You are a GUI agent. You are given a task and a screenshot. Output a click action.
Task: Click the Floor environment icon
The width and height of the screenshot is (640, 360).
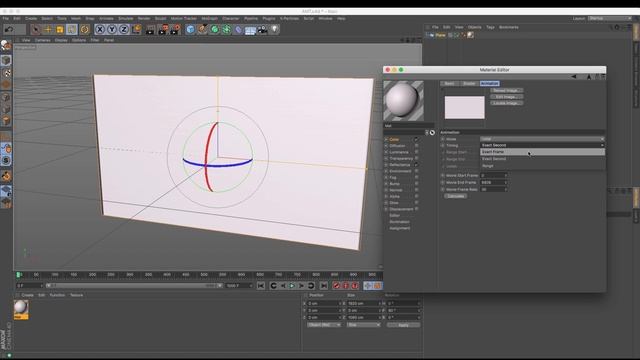pyautogui.click(x=250, y=30)
